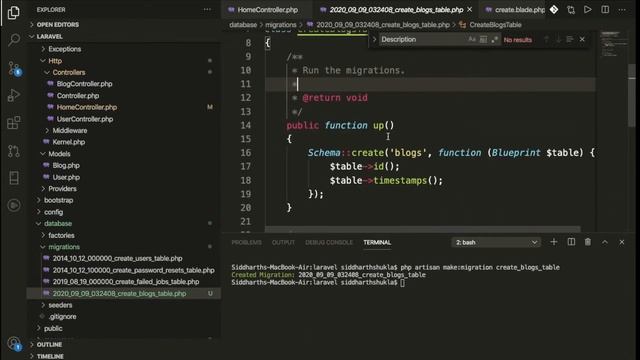Expand the Providers folder
The width and height of the screenshot is (640, 360).
(x=62, y=189)
